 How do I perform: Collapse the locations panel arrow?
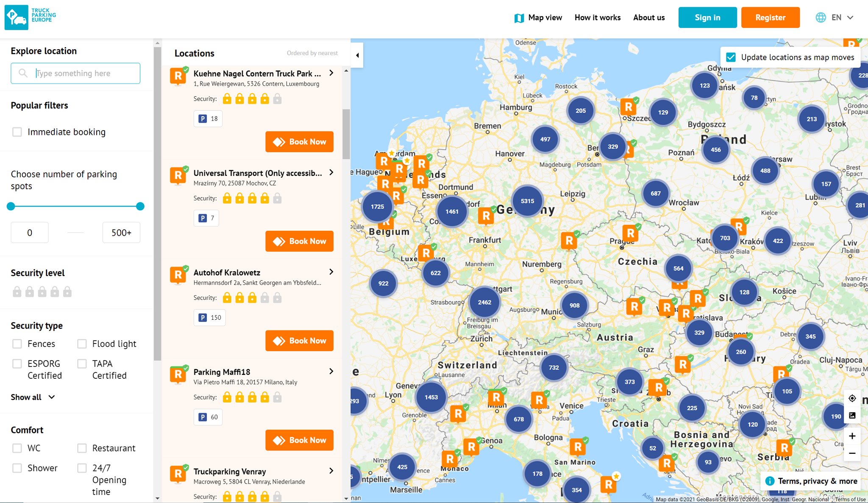357,55
